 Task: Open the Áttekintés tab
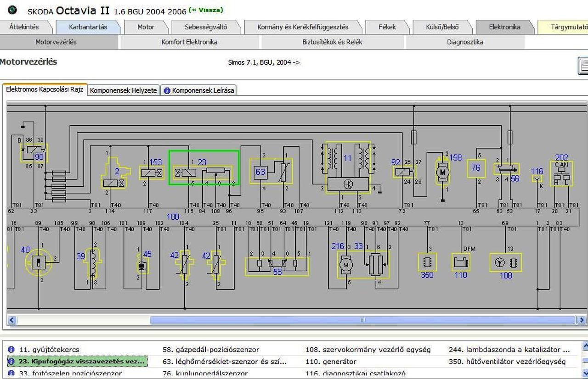pyautogui.click(x=24, y=27)
